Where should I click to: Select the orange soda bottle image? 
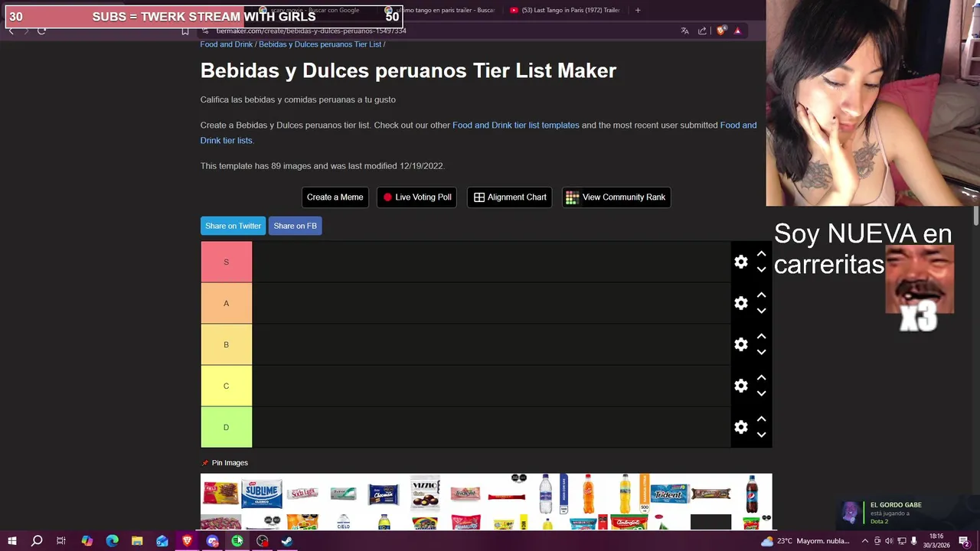pyautogui.click(x=588, y=494)
